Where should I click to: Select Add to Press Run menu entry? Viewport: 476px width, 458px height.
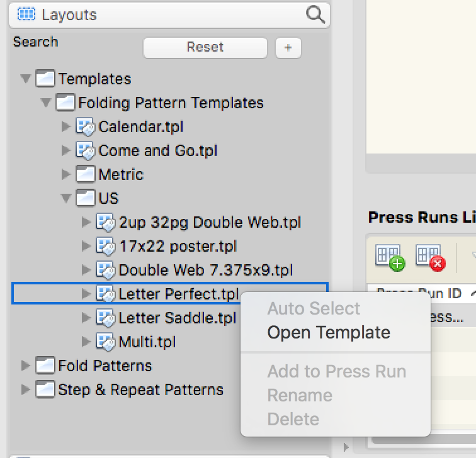click(336, 372)
